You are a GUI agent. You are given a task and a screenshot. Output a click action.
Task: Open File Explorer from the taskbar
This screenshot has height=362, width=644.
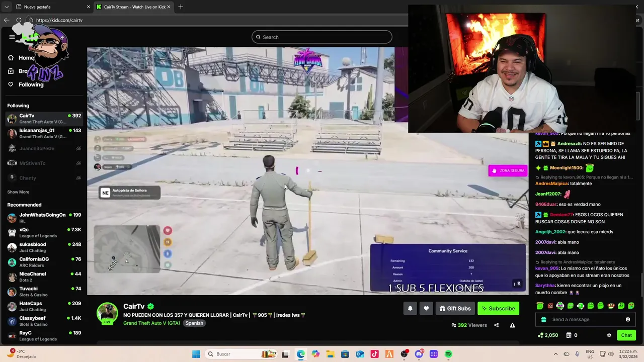click(x=330, y=354)
